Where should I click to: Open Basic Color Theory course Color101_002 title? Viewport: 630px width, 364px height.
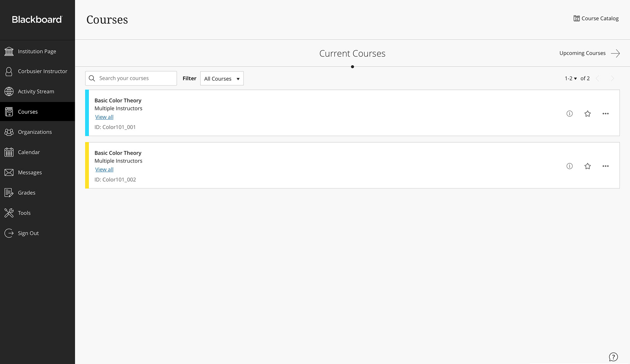[118, 153]
